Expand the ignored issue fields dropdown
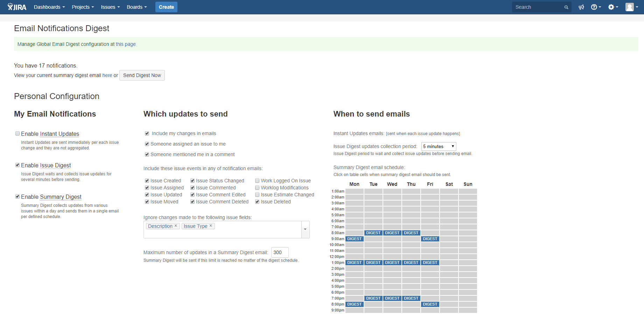Viewport: 644px width, 315px height. point(305,229)
